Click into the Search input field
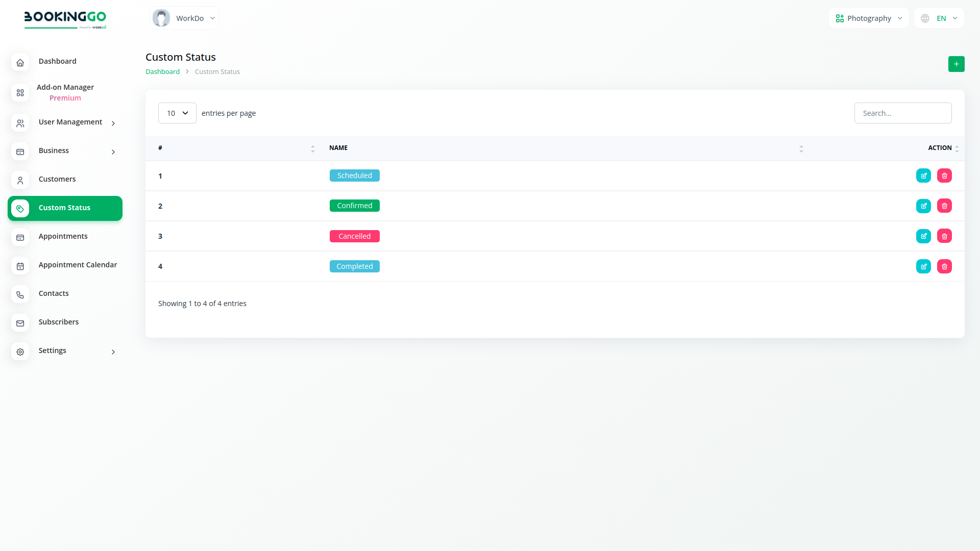 (x=902, y=113)
